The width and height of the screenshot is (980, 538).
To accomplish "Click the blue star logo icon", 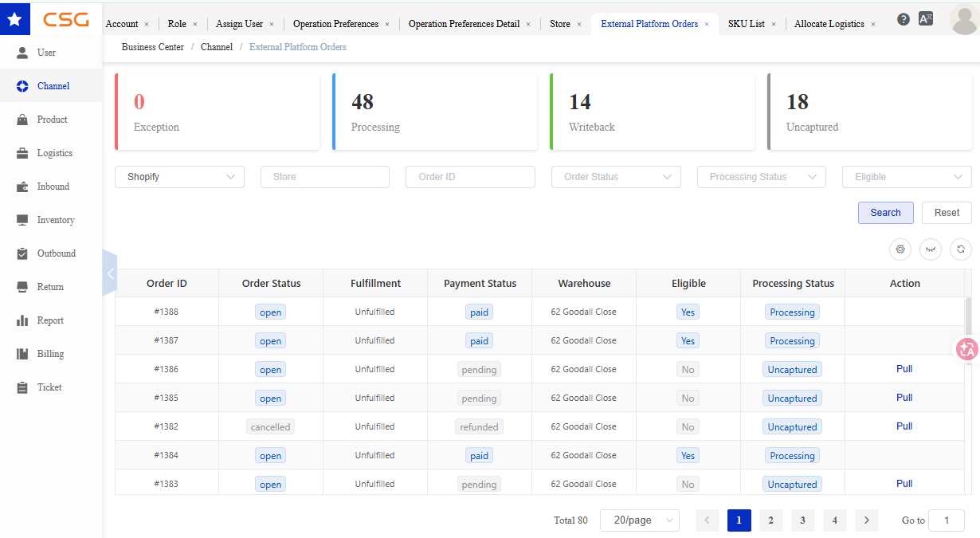I will pos(15,19).
